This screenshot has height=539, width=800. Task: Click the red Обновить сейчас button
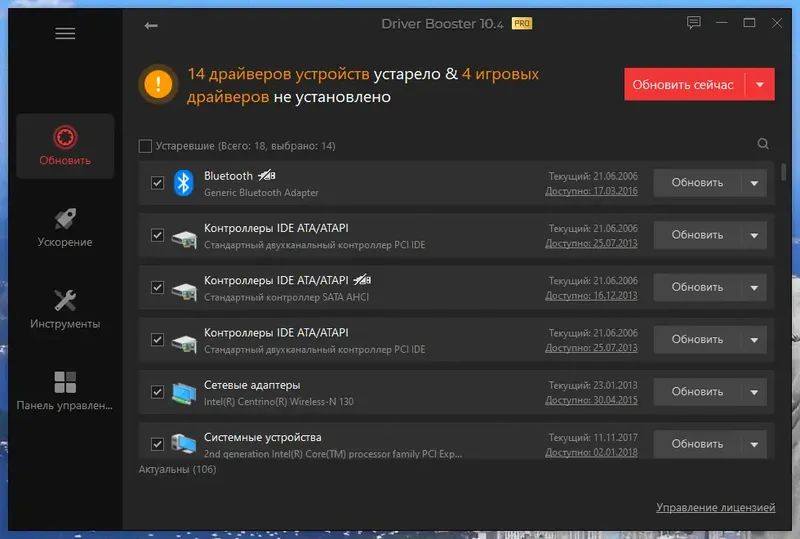(683, 85)
